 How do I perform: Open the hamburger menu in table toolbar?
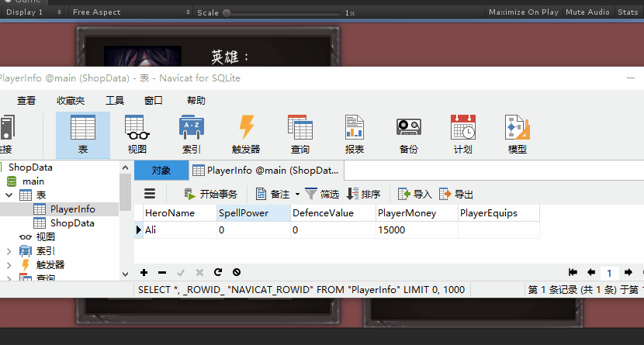(150, 194)
